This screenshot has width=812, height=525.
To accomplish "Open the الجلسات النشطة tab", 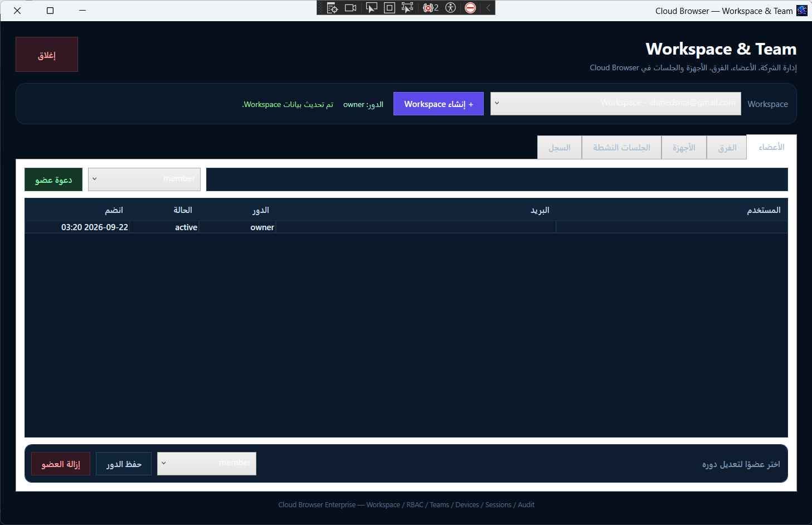I will tap(621, 148).
